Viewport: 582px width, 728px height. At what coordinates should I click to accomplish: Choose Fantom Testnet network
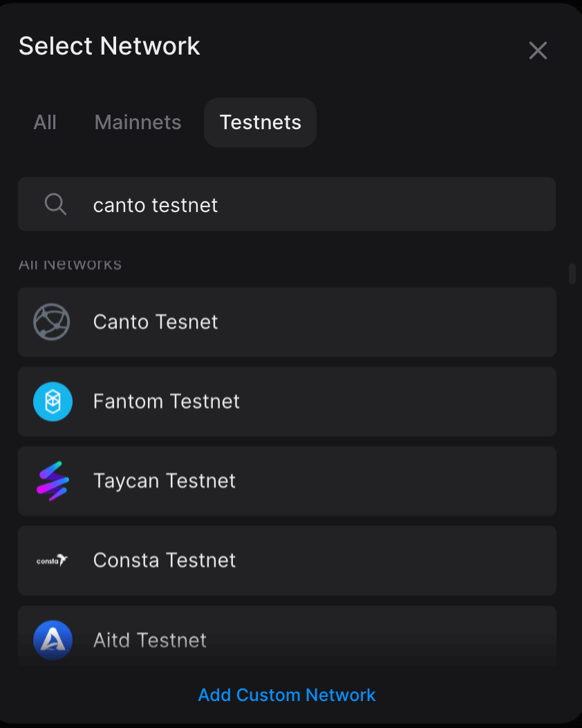point(287,401)
